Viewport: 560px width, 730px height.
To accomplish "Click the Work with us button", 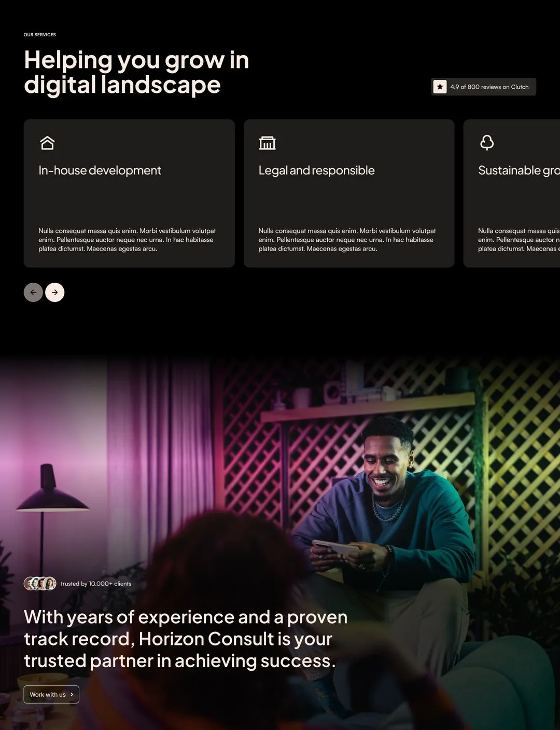I will (51, 694).
